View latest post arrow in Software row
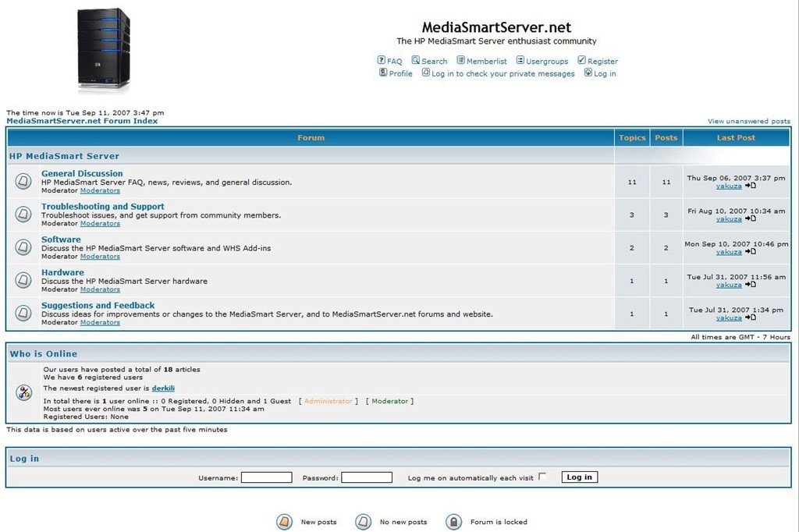This screenshot has height=532, width=799. 751,252
